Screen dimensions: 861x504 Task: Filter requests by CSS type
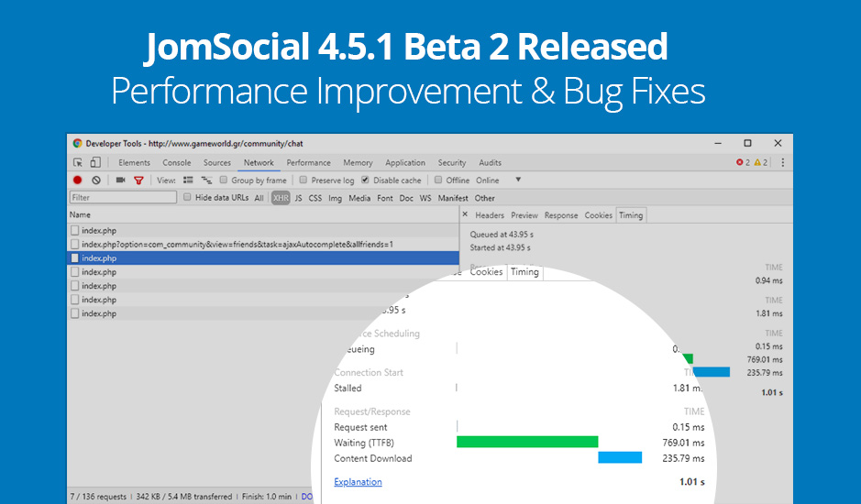(315, 198)
